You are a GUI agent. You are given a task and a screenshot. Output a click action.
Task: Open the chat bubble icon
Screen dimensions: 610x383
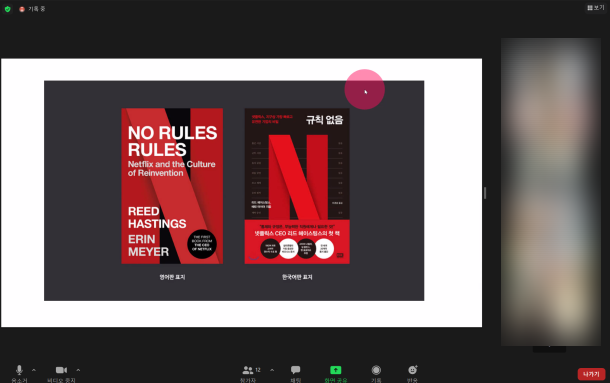pyautogui.click(x=296, y=370)
